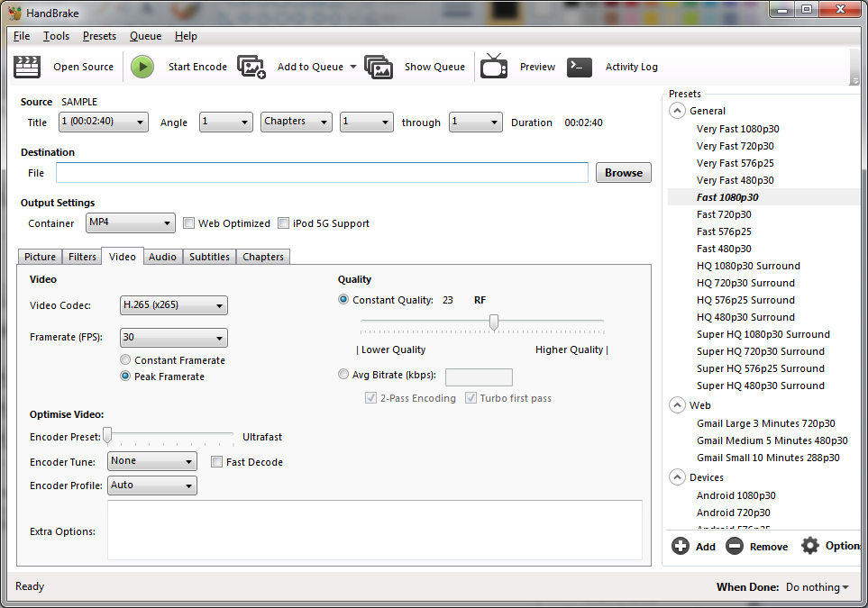Collapse the Devices presets group
The width and height of the screenshot is (868, 608).
click(677, 476)
